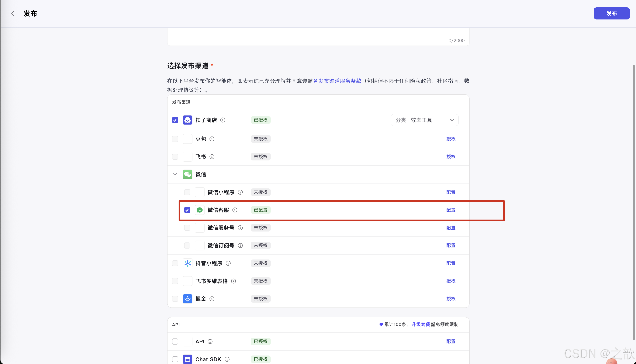This screenshot has width=636, height=364.
Task: Click 升级套餐 to upgrade plan
Action: pos(421,324)
